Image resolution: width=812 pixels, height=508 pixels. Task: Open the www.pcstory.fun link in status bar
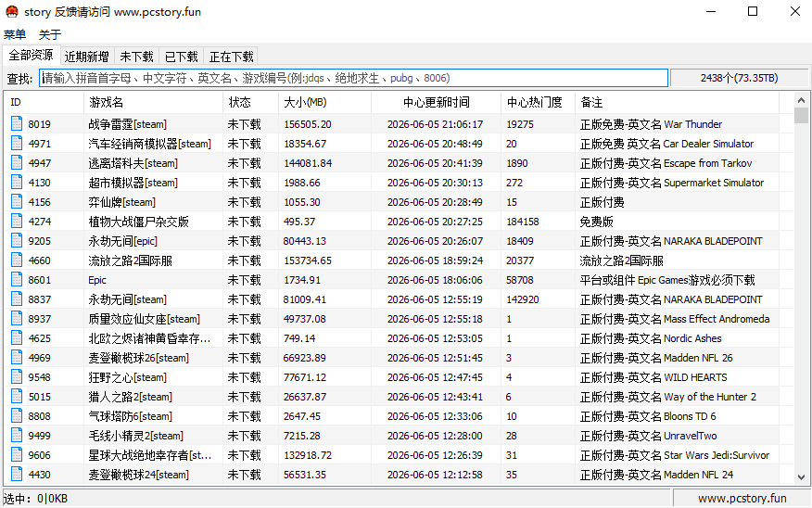(x=742, y=498)
